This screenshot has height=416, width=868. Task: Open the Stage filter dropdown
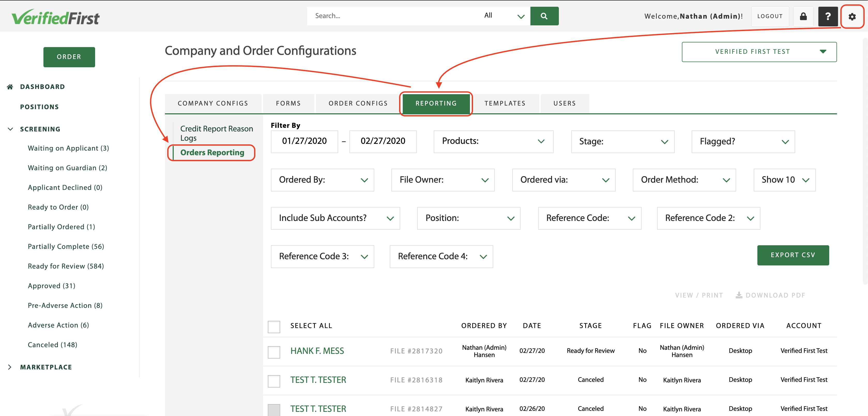(x=623, y=142)
